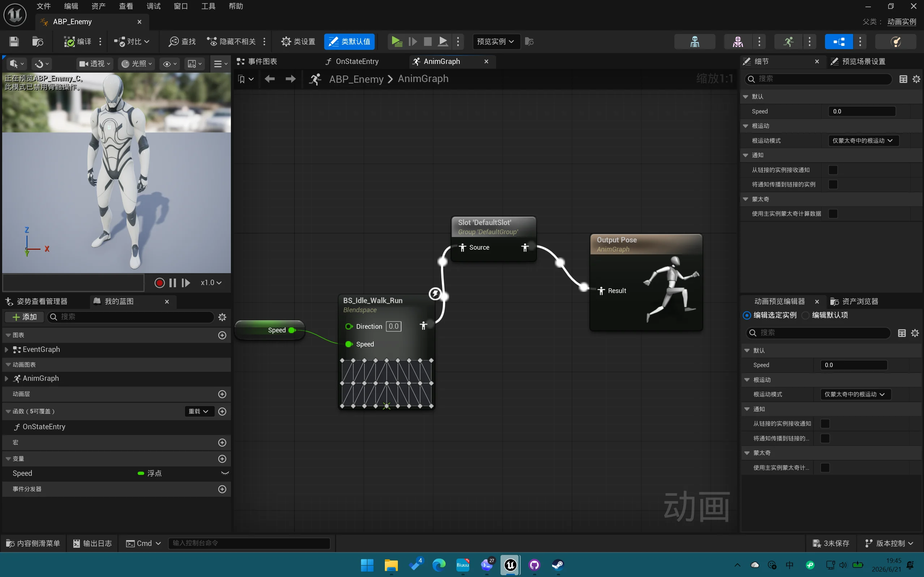
Task: Open the 根运动模式 dropdown in details panel
Action: (863, 141)
